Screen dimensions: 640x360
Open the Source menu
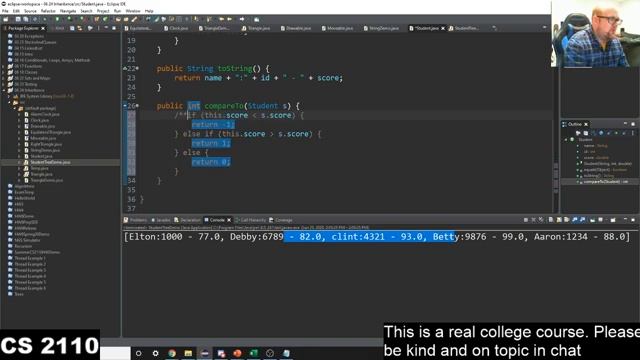pos(30,11)
